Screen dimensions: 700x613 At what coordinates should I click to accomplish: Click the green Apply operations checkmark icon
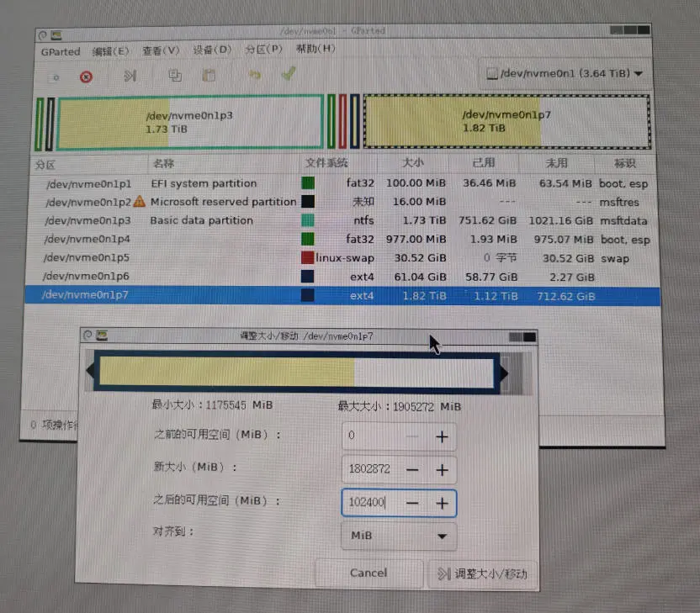(x=287, y=76)
